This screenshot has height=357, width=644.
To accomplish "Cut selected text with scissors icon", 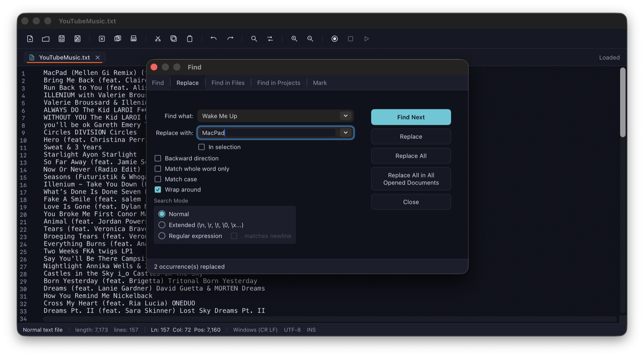I will pyautogui.click(x=158, y=39).
